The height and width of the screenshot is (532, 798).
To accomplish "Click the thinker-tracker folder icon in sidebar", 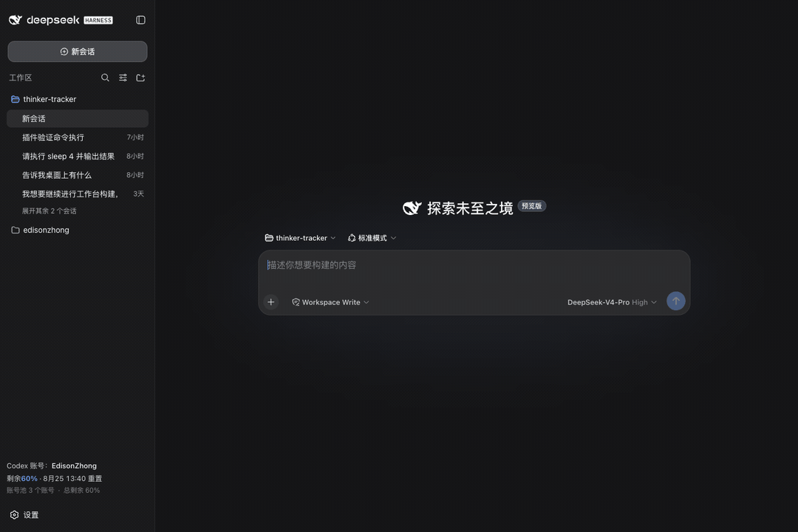I will coord(16,99).
